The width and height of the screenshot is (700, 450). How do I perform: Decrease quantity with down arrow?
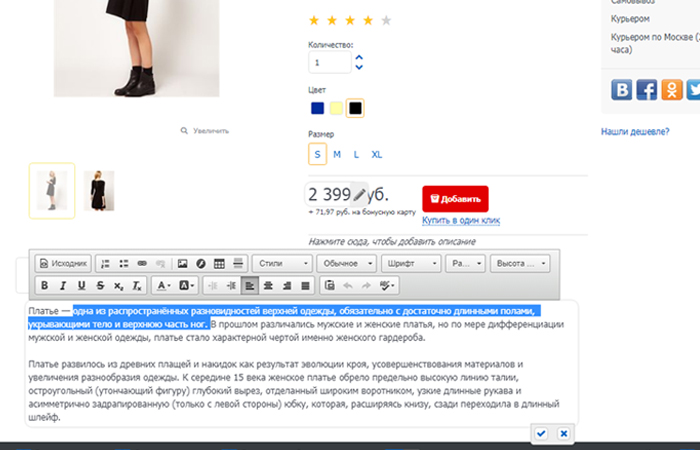(x=359, y=67)
